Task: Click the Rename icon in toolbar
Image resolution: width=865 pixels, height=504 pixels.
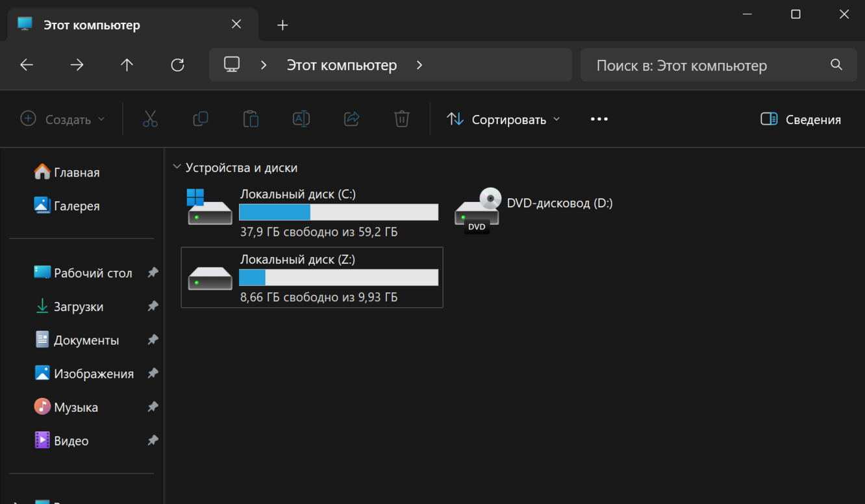Action: [301, 119]
